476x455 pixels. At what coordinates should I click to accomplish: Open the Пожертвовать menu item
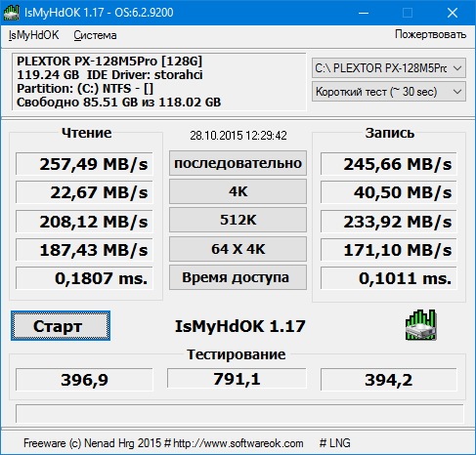(x=430, y=34)
